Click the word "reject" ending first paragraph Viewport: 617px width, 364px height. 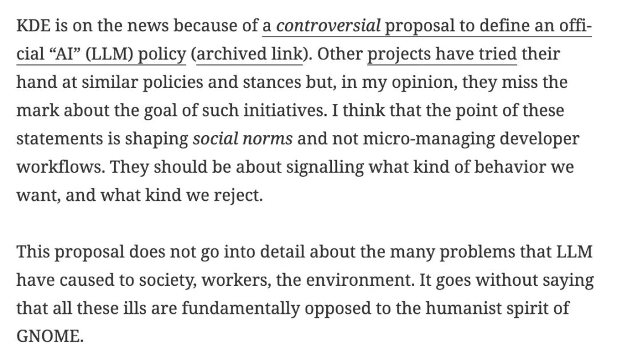tap(236, 196)
